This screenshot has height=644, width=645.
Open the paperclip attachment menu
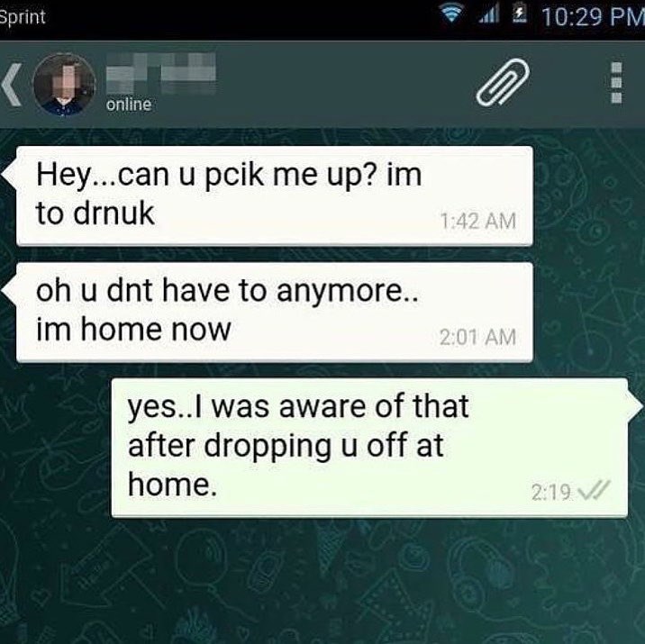[x=503, y=82]
